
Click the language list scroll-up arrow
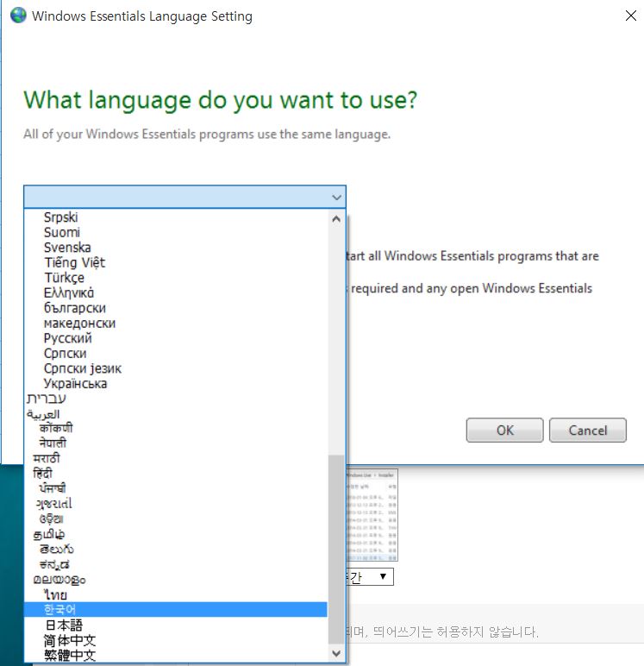pyautogui.click(x=336, y=219)
